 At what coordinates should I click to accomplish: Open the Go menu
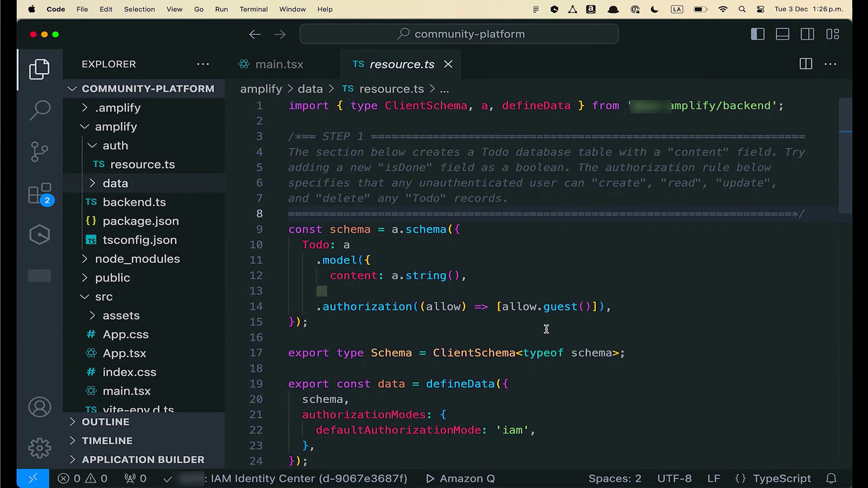click(199, 9)
